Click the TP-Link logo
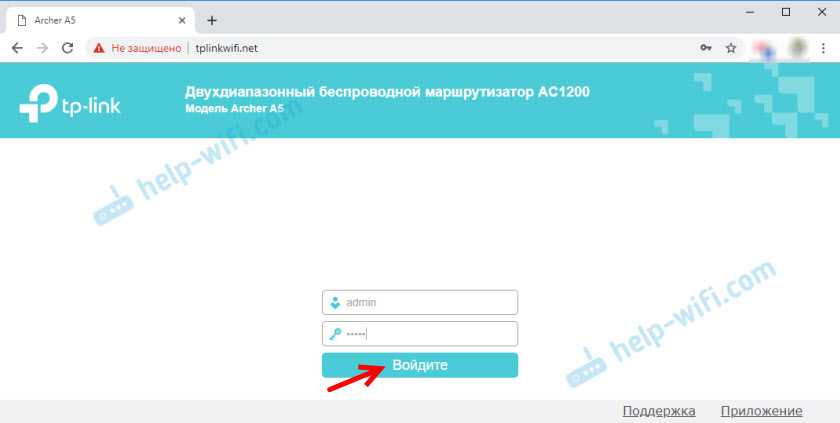 [70, 104]
